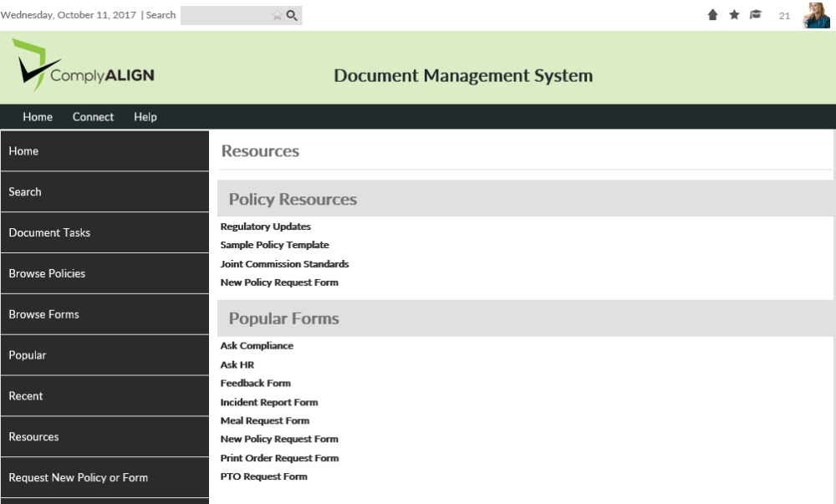Open favorites star icon in top right
The image size is (836, 504).
click(x=734, y=15)
